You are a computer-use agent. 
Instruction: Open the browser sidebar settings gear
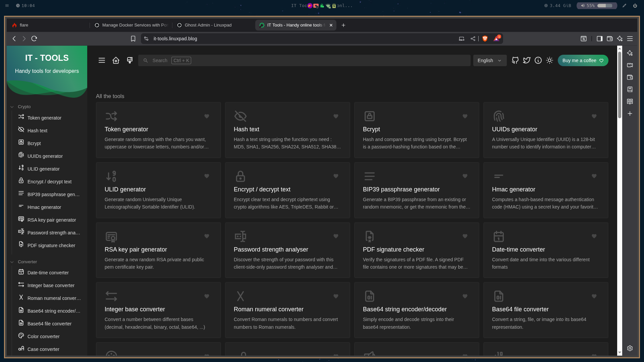(x=630, y=348)
